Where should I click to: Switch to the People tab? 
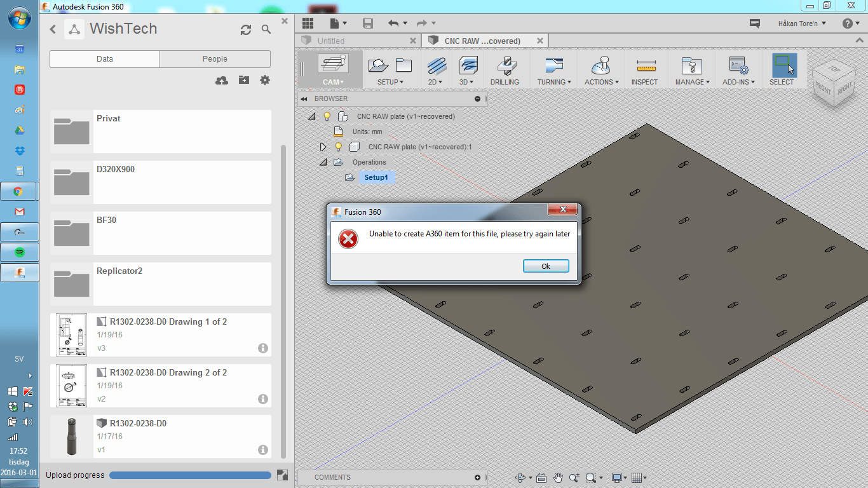tap(215, 59)
